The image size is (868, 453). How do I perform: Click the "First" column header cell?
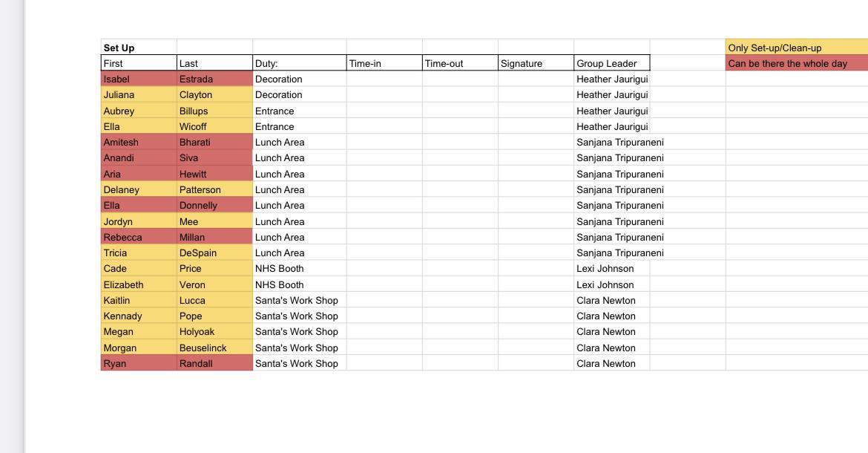[x=139, y=63]
